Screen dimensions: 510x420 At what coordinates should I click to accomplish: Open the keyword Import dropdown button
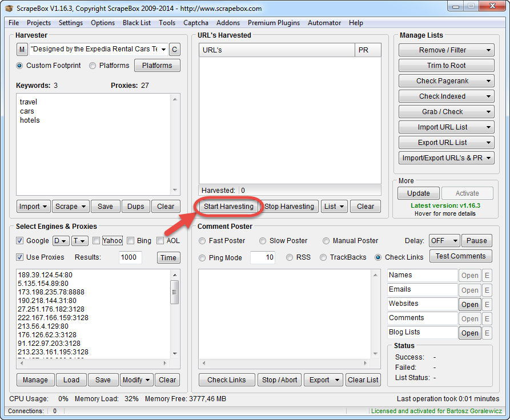tap(34, 207)
